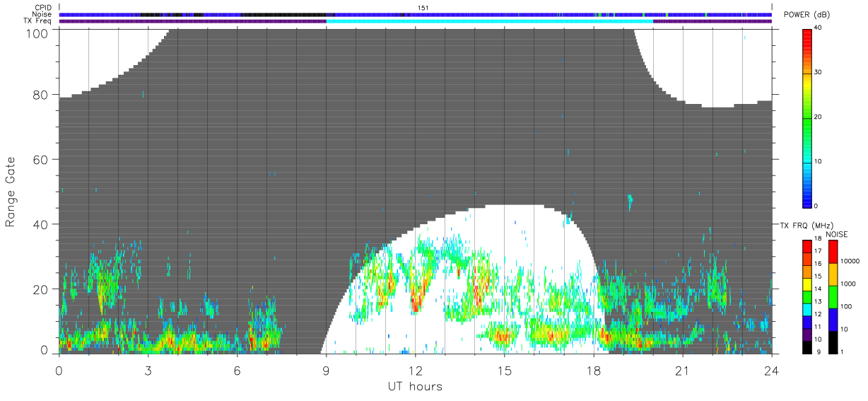Click the 100 tick label on the Range Gate axis
Screen dimensions: 868x401
point(38,33)
